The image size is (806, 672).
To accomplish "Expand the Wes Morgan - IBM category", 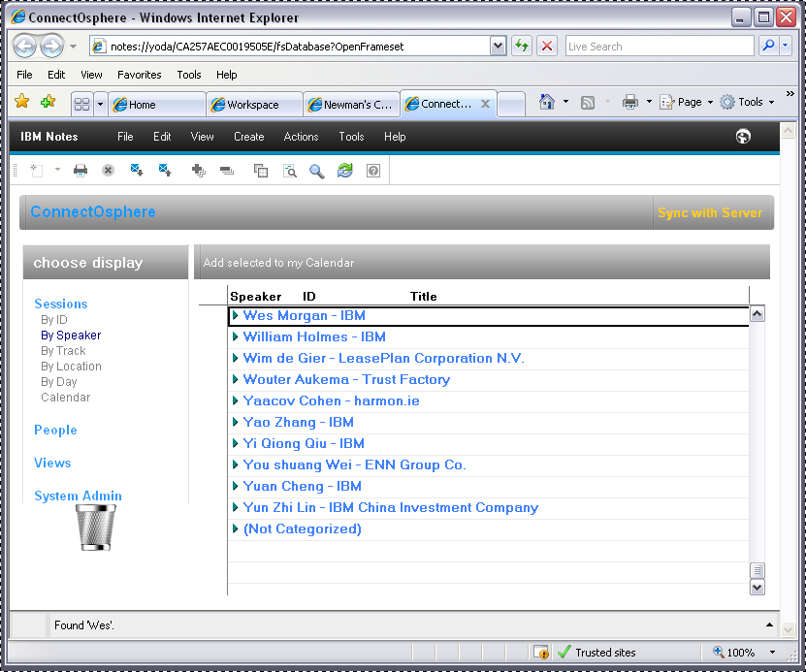I will click(236, 315).
